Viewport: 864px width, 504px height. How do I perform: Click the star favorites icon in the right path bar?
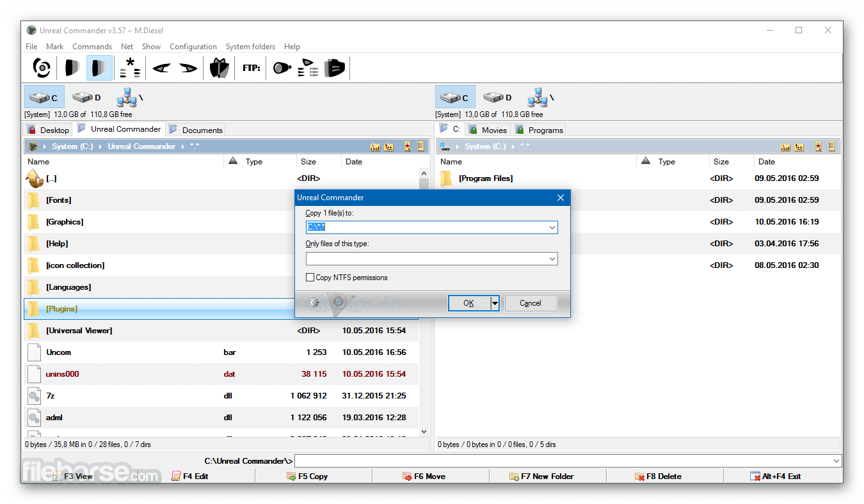point(818,146)
